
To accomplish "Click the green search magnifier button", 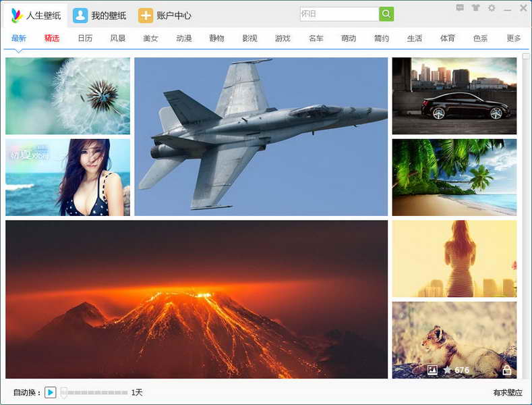I will pyautogui.click(x=386, y=14).
